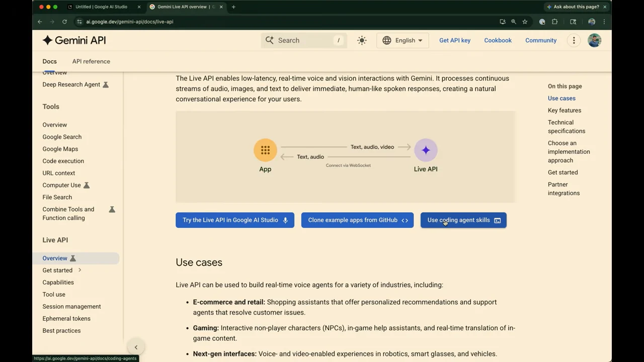Screen dimensions: 644x362
Task: Click the Tools Overview sidebar item
Action: (x=55, y=125)
